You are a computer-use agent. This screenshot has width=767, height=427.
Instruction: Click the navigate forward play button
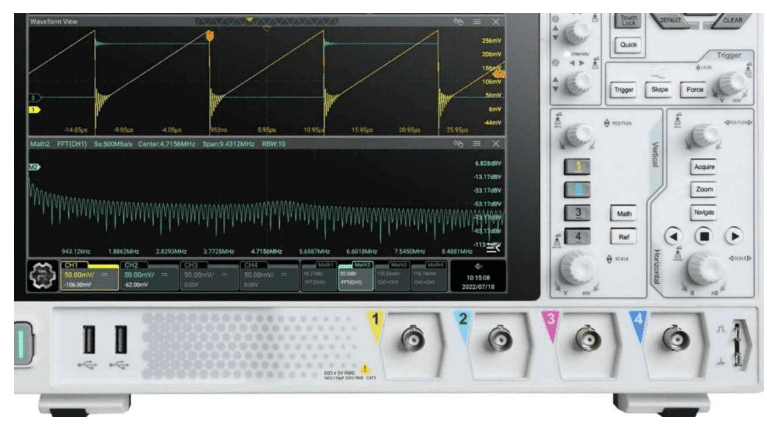click(x=734, y=237)
